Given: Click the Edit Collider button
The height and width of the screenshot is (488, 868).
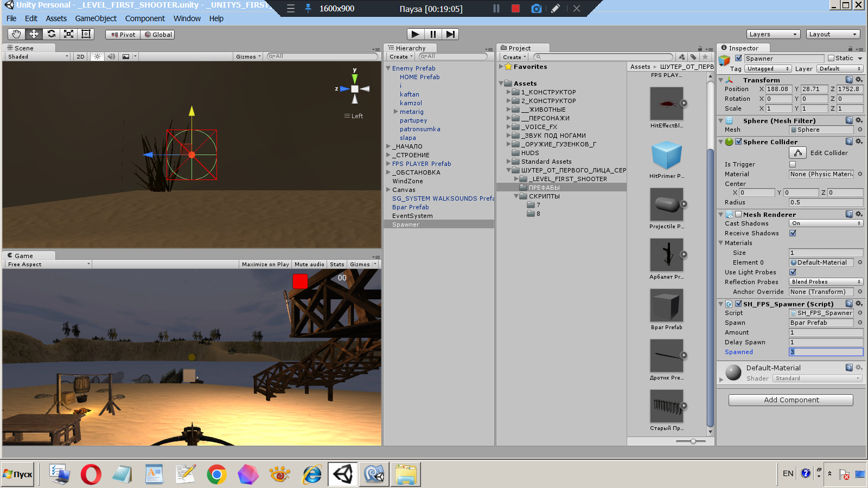Looking at the screenshot, I should [797, 152].
